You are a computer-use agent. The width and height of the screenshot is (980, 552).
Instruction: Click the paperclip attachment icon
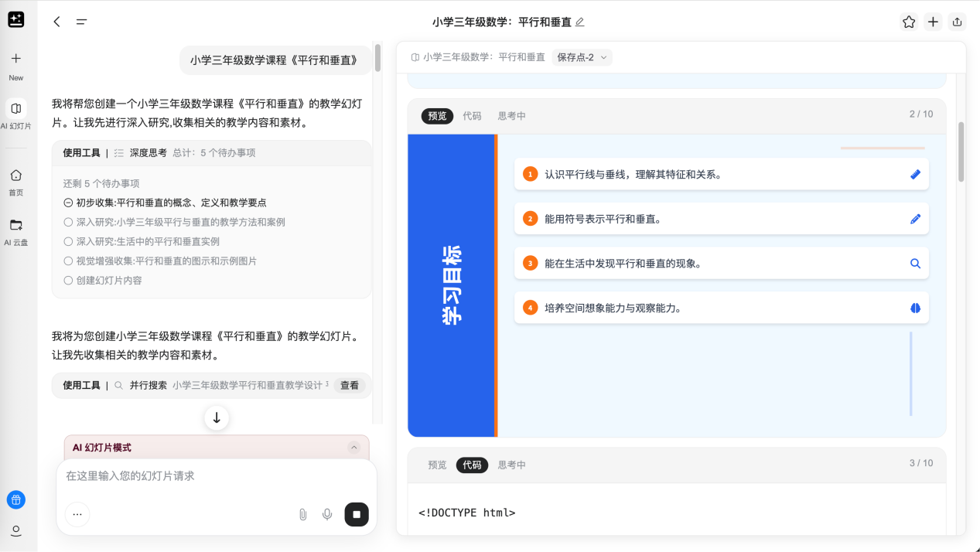pyautogui.click(x=303, y=514)
